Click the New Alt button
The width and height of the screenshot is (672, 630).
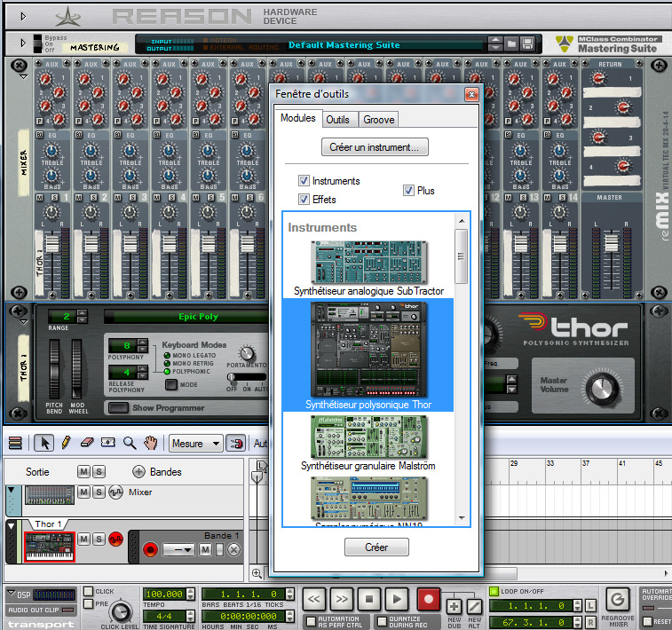(474, 606)
